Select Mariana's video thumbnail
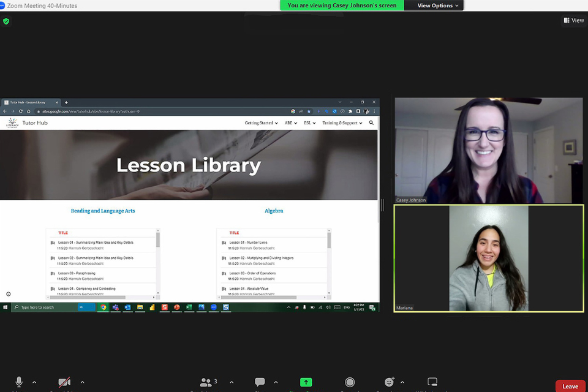The image size is (588, 392). tap(488, 258)
